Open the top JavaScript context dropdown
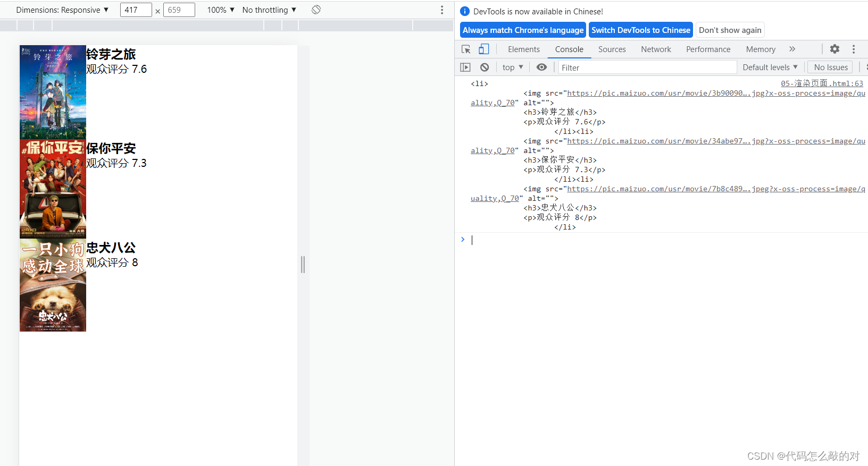This screenshot has width=868, height=466. click(513, 67)
